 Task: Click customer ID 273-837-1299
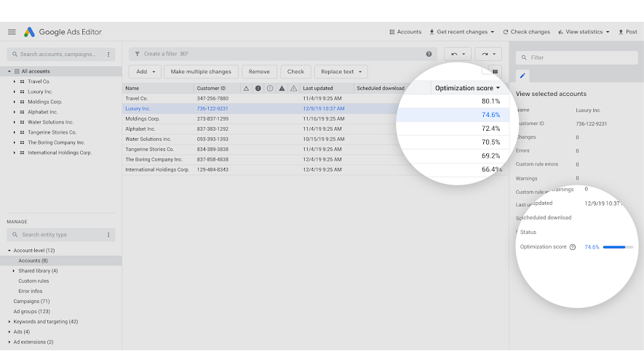[212, 119]
